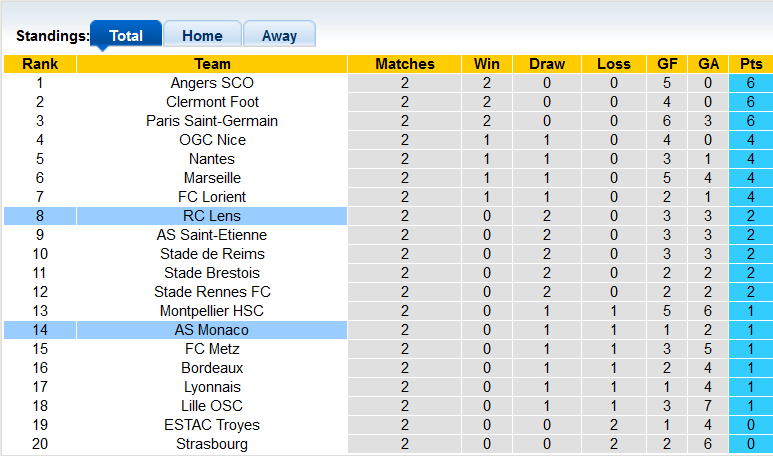Select Lille OSC in the table
Screen dimensions: 773x456
(212, 406)
